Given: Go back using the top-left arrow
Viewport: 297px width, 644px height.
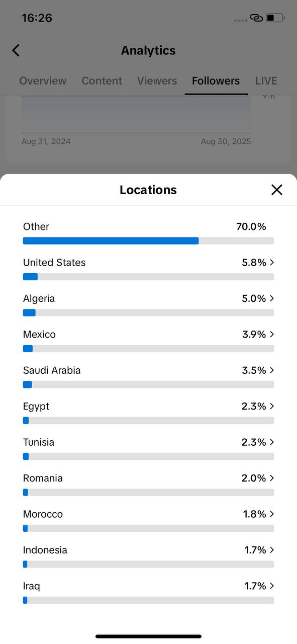Looking at the screenshot, I should tap(16, 50).
